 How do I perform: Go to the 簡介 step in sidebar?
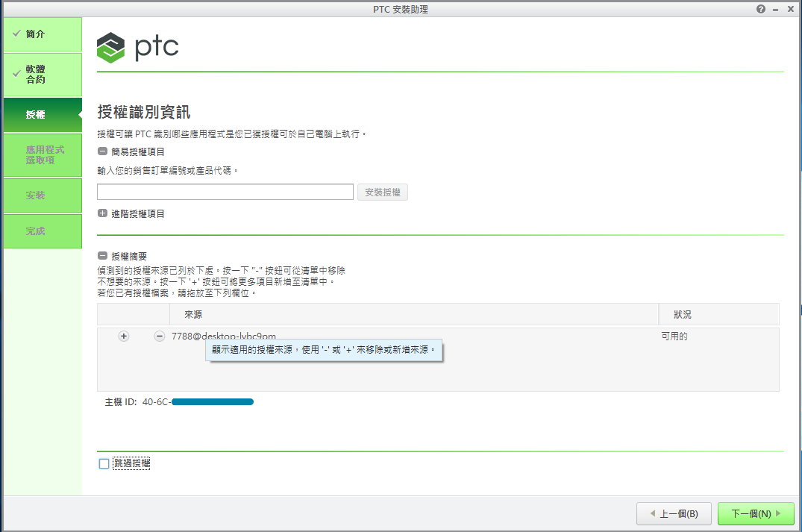tap(42, 34)
